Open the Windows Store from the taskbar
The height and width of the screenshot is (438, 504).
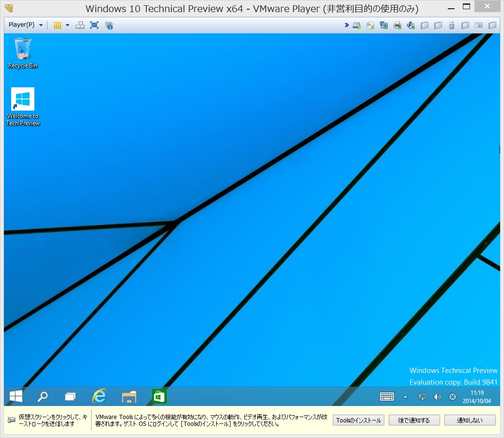click(x=159, y=396)
